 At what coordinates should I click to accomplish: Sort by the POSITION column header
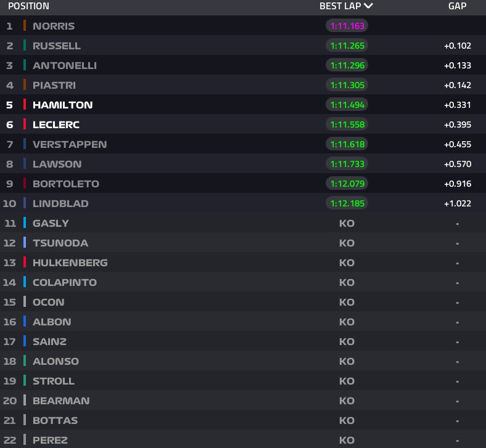click(28, 6)
